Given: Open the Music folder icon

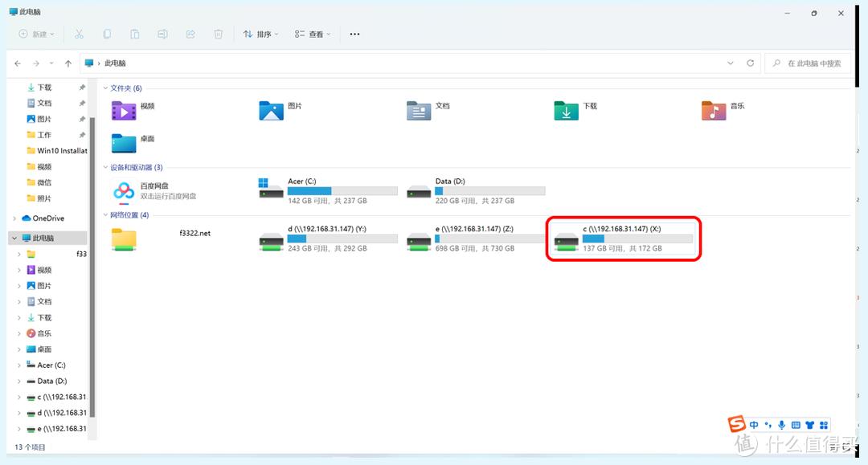Looking at the screenshot, I should click(714, 111).
